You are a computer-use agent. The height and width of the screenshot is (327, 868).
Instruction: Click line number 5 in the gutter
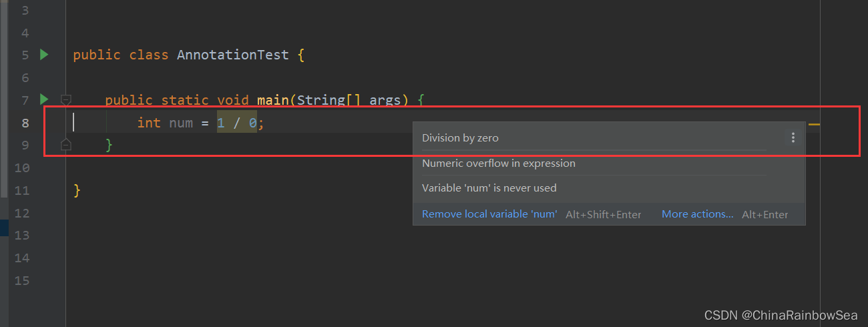point(25,55)
